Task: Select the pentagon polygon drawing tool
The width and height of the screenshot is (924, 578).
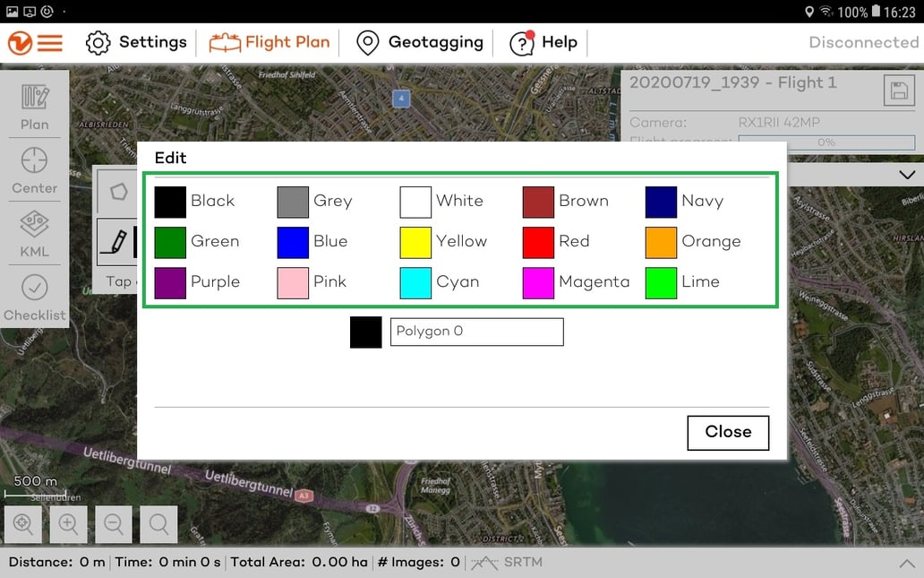Action: (119, 191)
